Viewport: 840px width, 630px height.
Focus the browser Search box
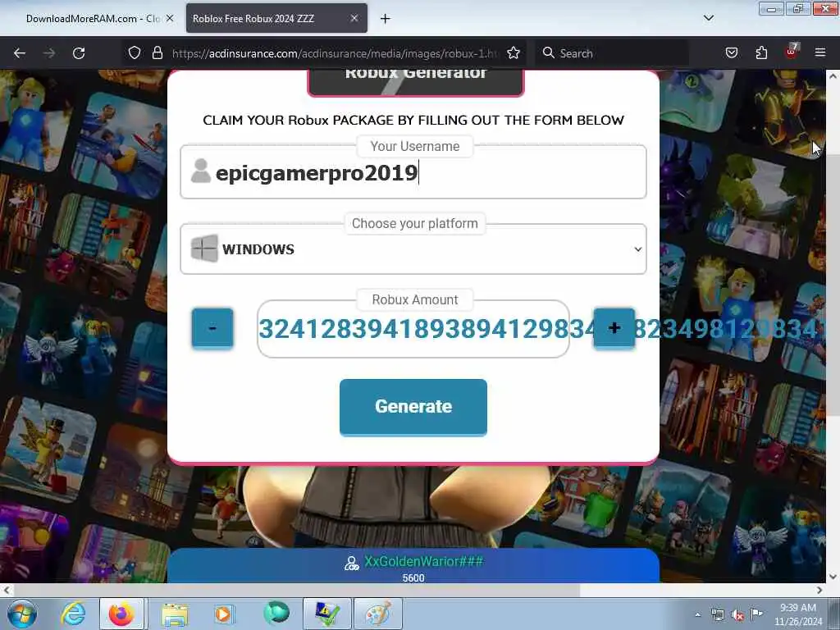point(612,53)
